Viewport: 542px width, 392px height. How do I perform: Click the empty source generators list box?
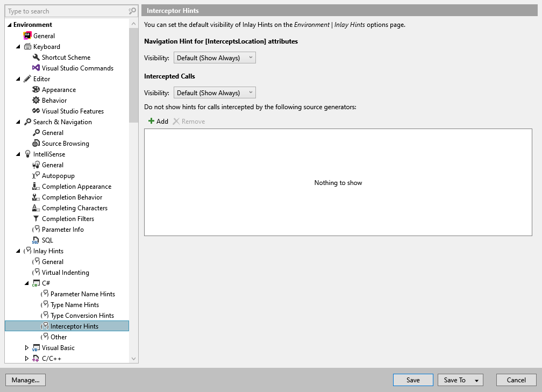pyautogui.click(x=338, y=182)
